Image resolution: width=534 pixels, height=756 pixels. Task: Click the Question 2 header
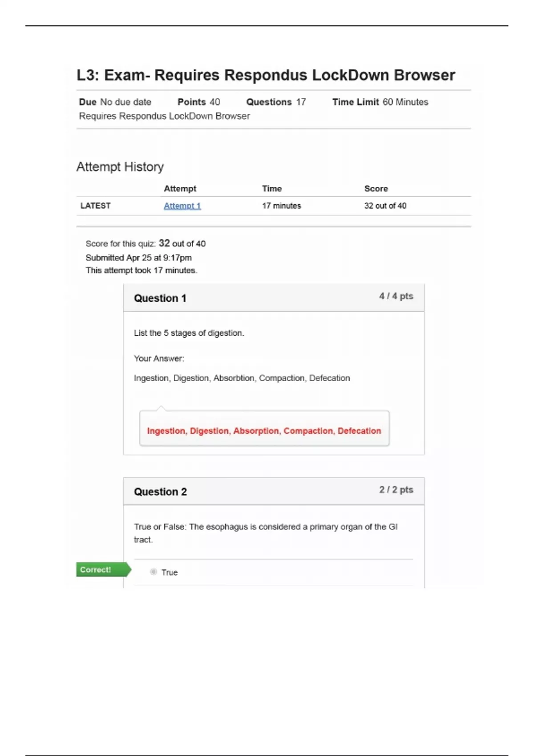tap(274, 491)
